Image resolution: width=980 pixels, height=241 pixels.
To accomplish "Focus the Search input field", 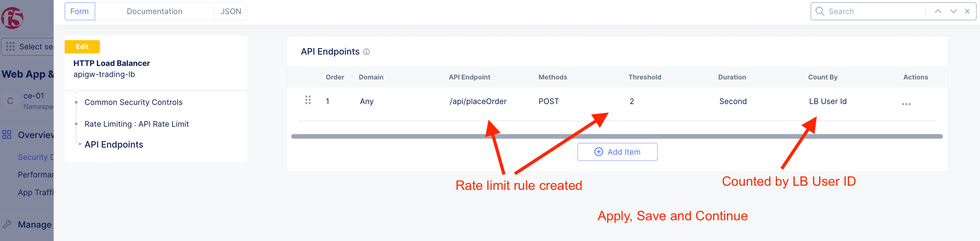I will tap(875, 12).
